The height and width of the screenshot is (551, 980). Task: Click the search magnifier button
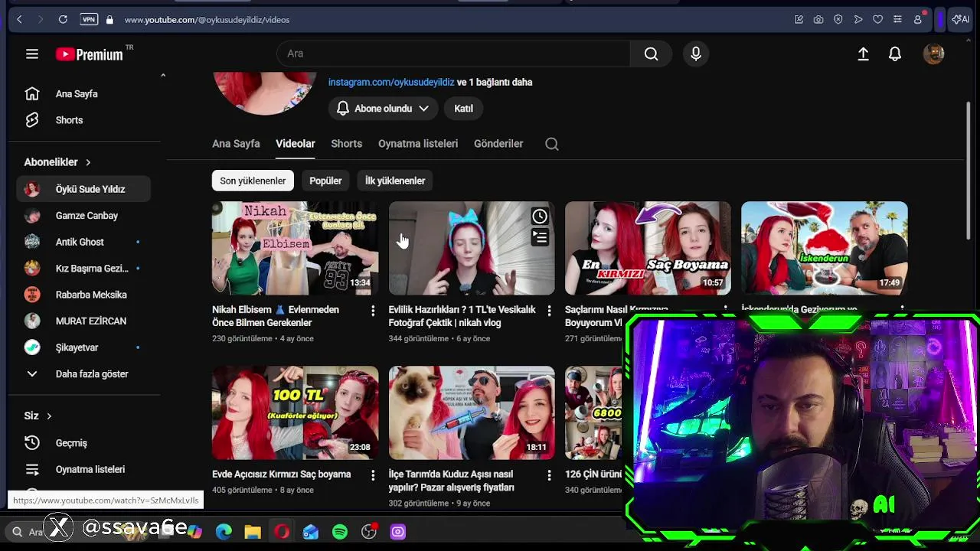point(651,54)
